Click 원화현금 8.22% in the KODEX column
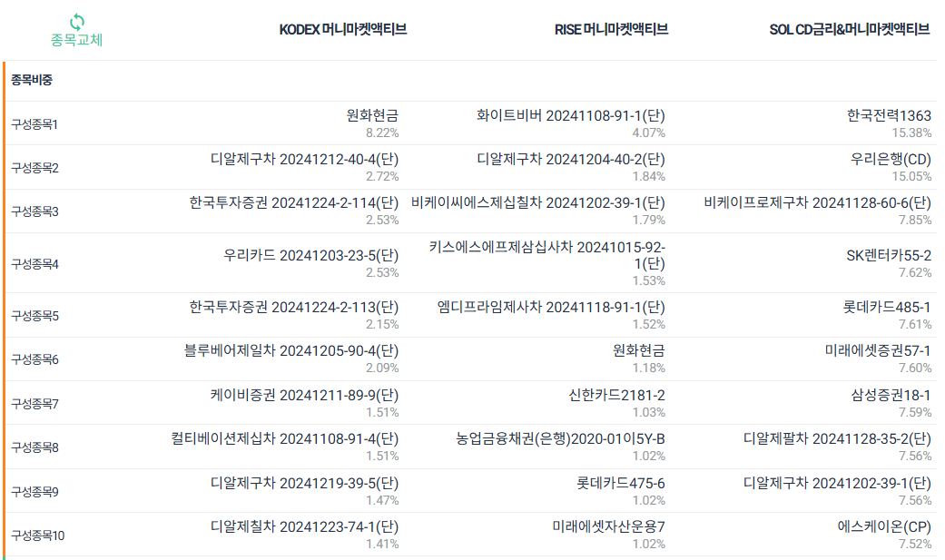This screenshot has height=560, width=945. (372, 123)
